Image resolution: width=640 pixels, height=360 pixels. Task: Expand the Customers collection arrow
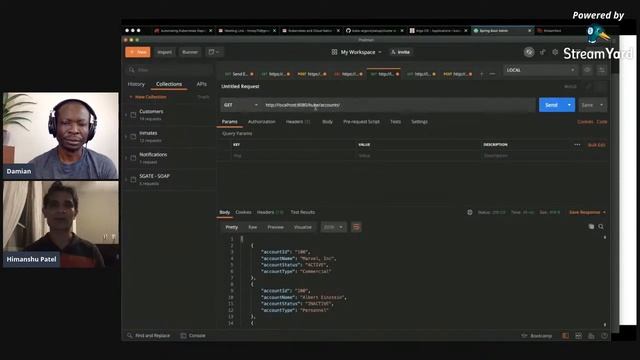[126, 115]
